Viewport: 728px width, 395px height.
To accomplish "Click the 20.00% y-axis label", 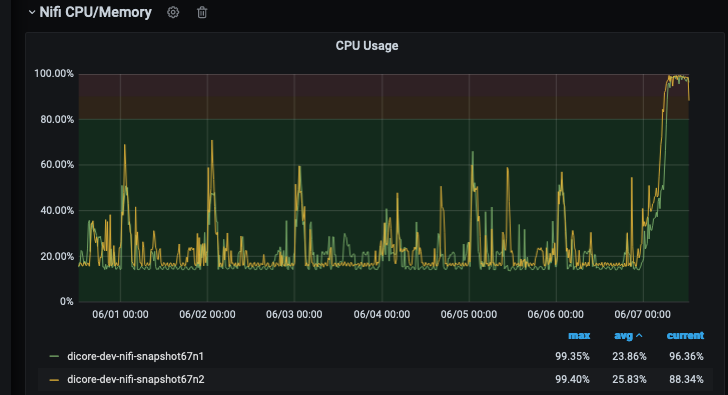I will (57, 256).
